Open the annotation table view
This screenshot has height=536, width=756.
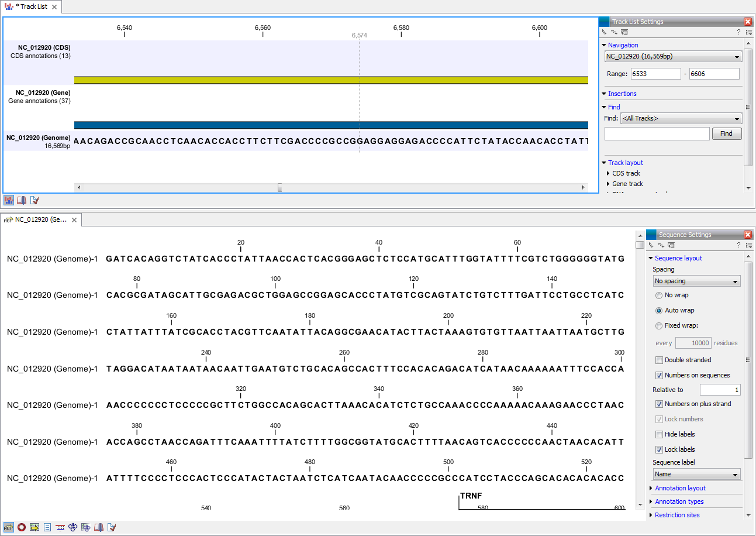coord(34,527)
